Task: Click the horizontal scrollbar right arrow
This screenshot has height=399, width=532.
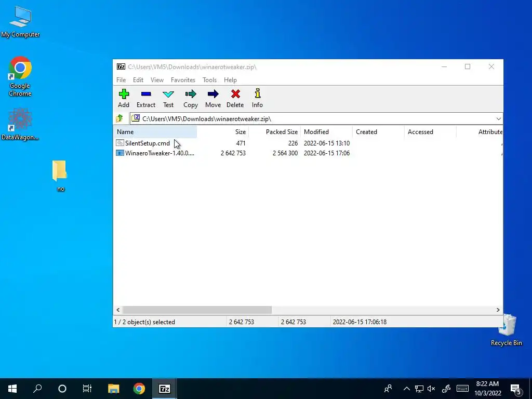Action: (498, 310)
